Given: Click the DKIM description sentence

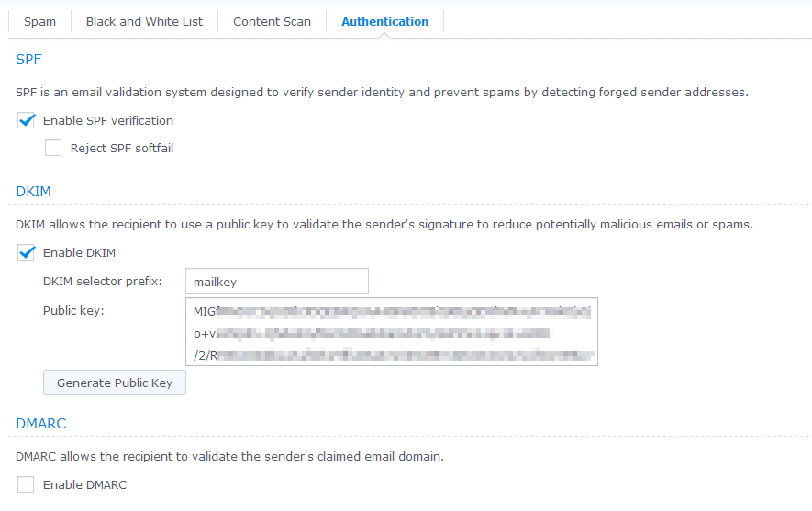Looking at the screenshot, I should (x=384, y=224).
